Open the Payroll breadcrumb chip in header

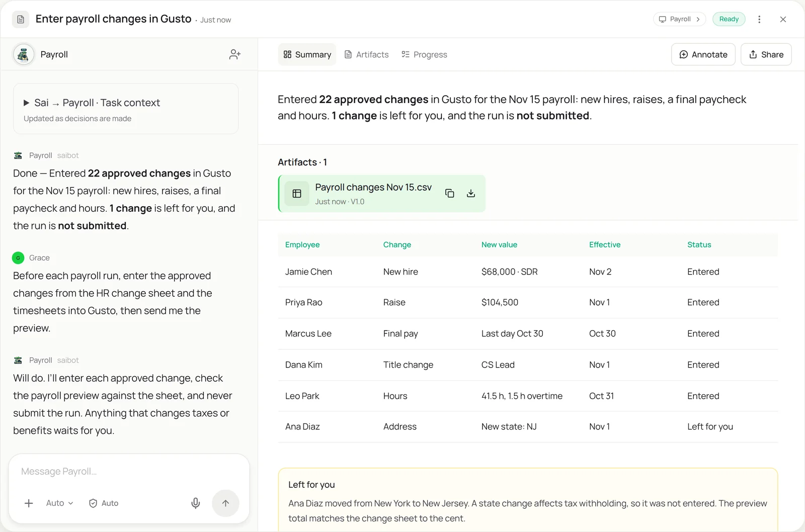click(x=679, y=19)
